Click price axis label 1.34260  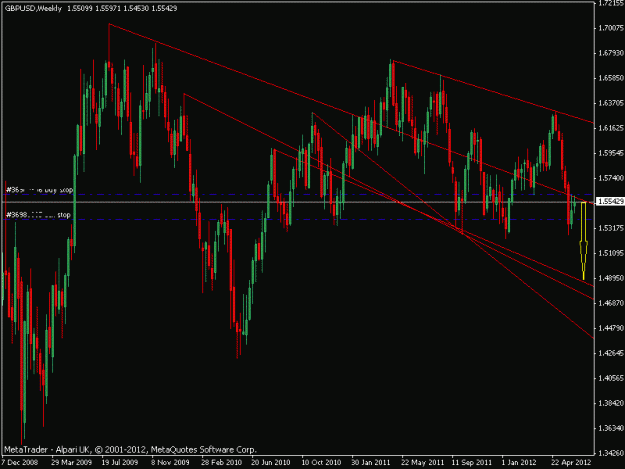pyautogui.click(x=611, y=453)
